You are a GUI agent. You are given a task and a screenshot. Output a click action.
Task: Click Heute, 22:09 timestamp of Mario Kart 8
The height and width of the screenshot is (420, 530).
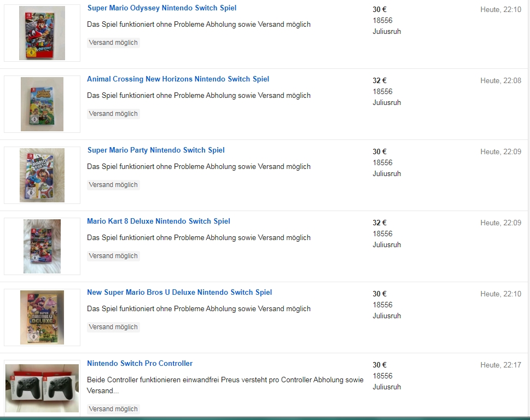point(501,223)
